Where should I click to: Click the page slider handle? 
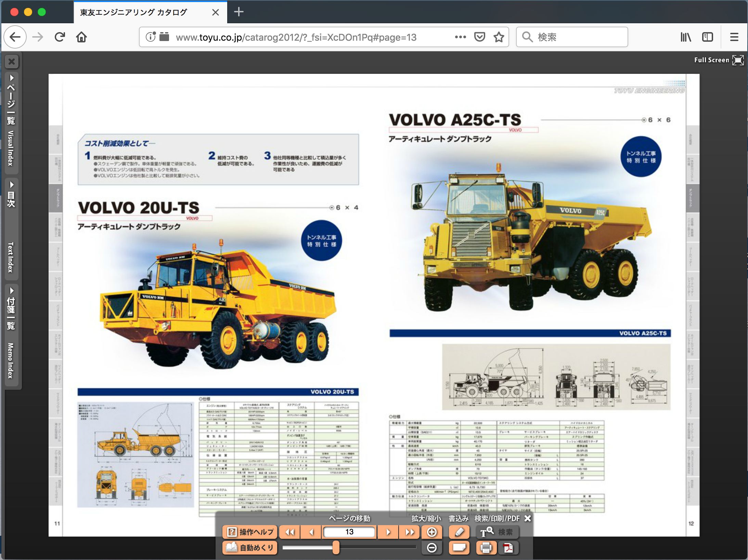(336, 547)
